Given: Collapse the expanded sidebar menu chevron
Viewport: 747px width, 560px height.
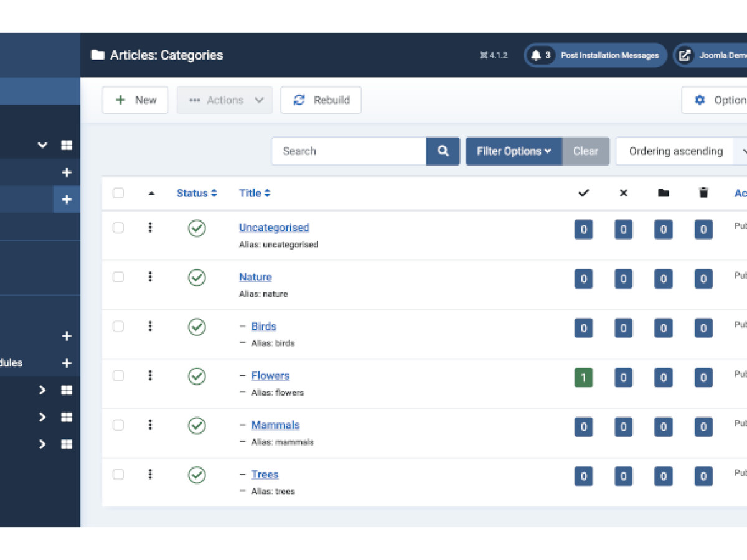Looking at the screenshot, I should (42, 145).
